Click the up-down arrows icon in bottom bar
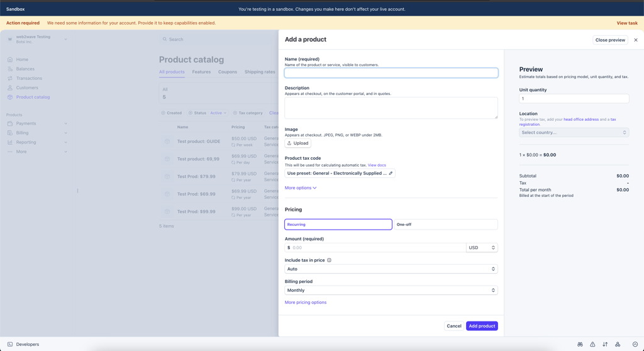The width and height of the screenshot is (644, 351). (605, 345)
